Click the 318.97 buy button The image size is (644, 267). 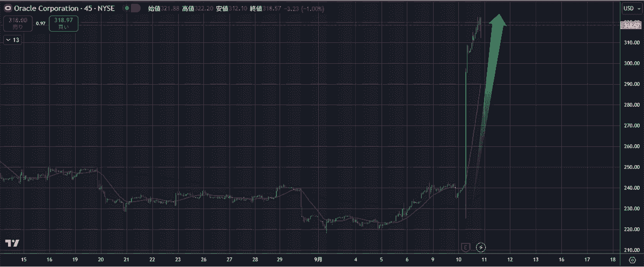coord(63,23)
